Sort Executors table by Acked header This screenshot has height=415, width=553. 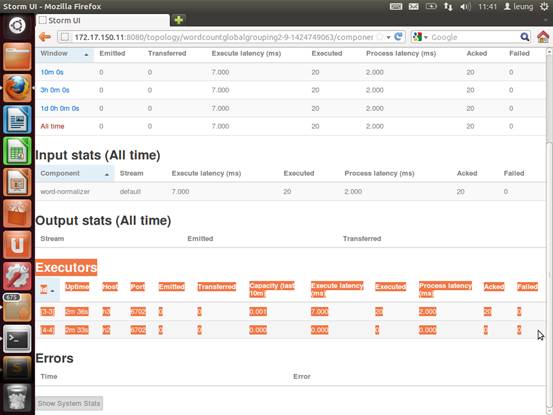click(x=494, y=287)
